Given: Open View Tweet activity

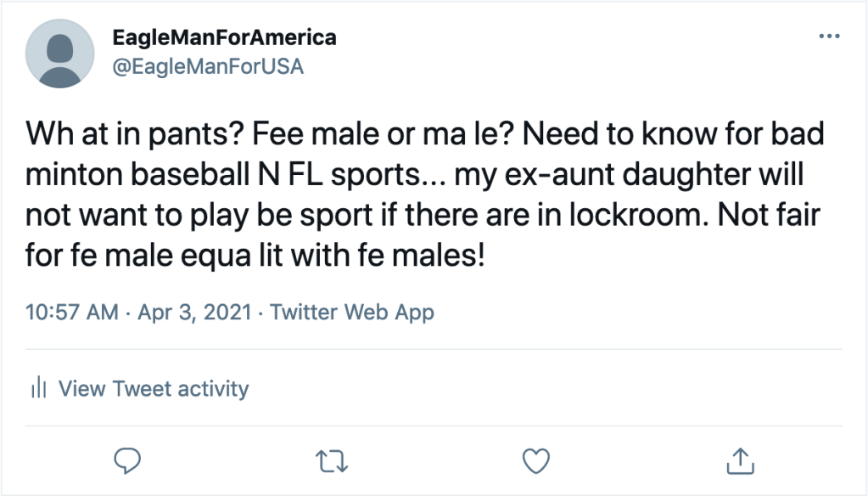Looking at the screenshot, I should pyautogui.click(x=153, y=389).
